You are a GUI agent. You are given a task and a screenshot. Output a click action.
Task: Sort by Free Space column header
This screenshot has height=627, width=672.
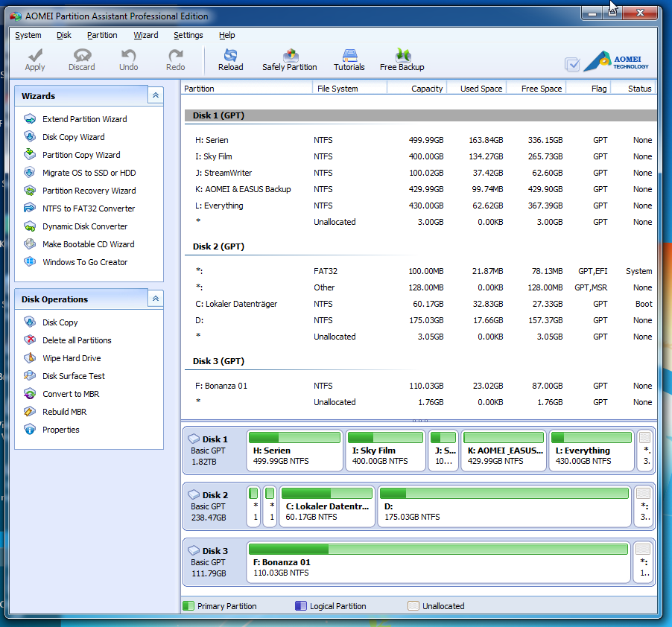click(x=536, y=88)
